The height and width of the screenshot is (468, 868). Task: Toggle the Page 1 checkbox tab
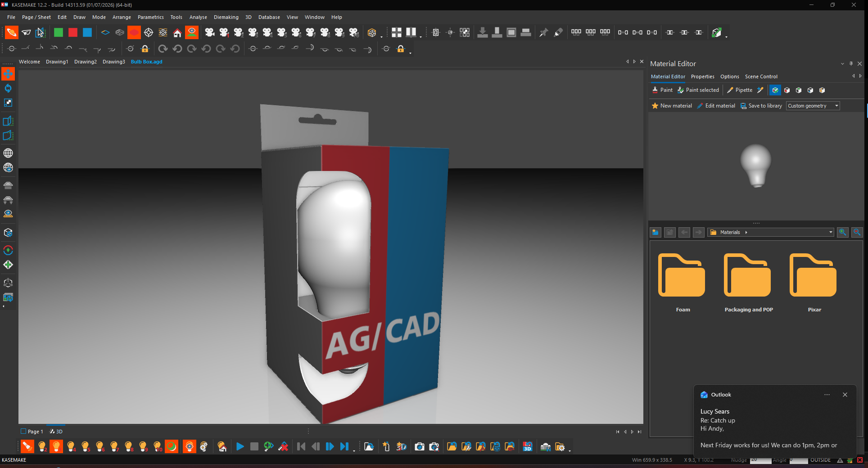32,431
